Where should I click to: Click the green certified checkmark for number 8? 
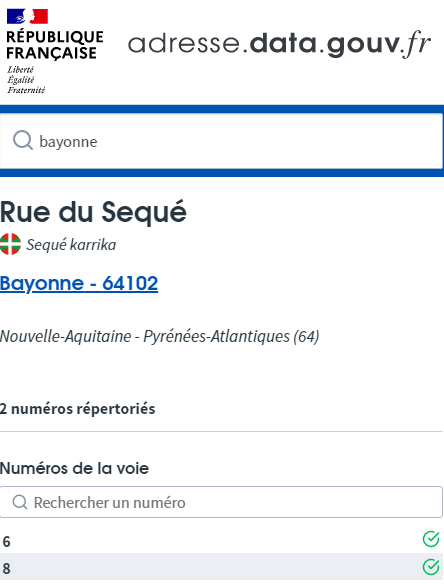(431, 566)
